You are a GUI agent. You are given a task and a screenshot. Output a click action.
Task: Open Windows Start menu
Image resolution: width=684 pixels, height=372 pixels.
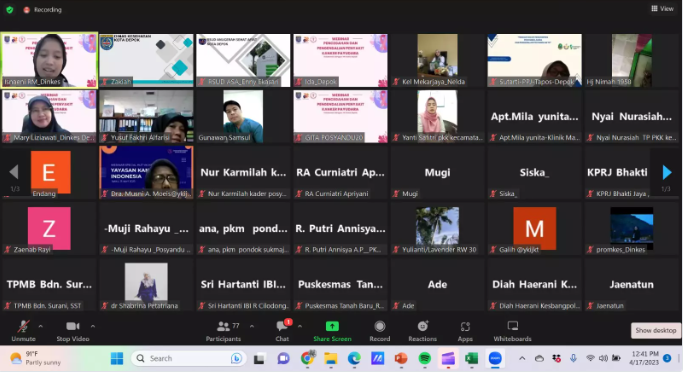click(x=117, y=358)
